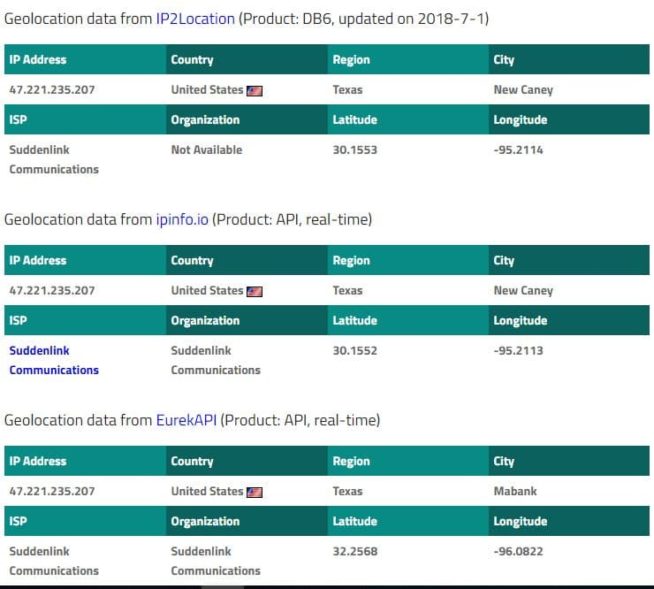654x589 pixels.
Task: Select latitude value 32.2568
Action: tap(355, 551)
